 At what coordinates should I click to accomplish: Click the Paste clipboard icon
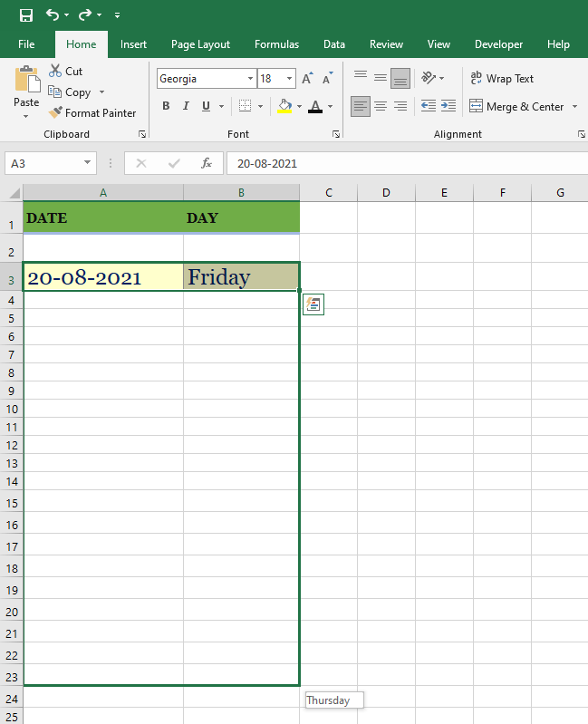27,79
